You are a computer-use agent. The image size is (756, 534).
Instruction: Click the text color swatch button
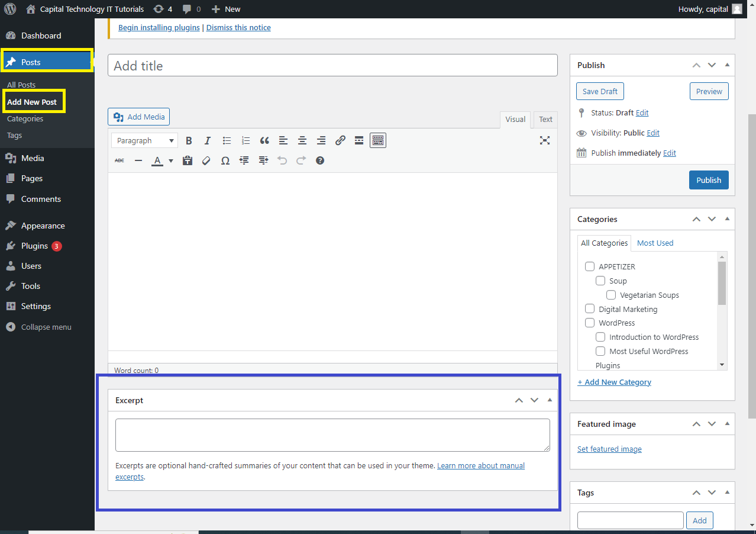click(x=157, y=160)
